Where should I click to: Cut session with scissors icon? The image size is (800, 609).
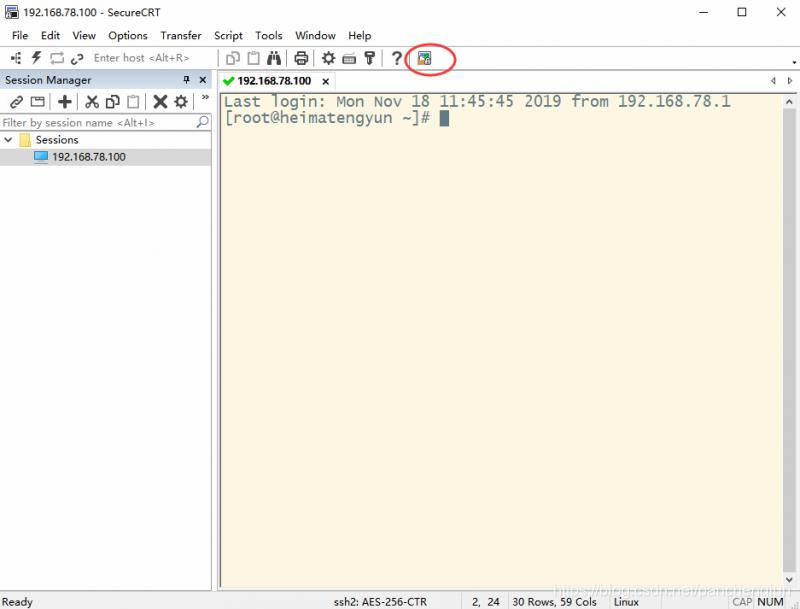coord(92,102)
